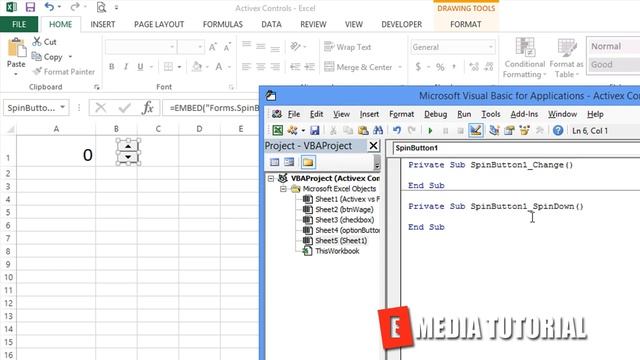The width and height of the screenshot is (640, 360).
Task: Click the Increase Font Size icon
Action: pyautogui.click(x=213, y=47)
